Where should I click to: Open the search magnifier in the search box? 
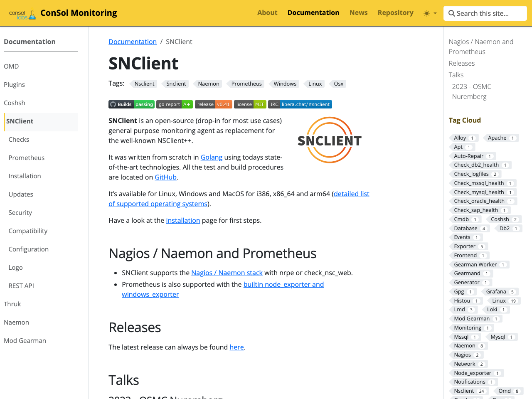pos(452,13)
